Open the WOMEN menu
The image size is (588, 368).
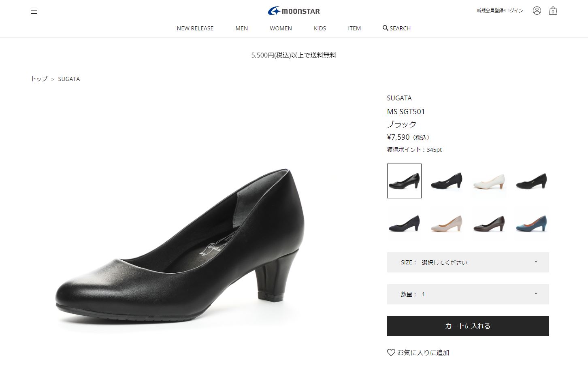tap(281, 28)
